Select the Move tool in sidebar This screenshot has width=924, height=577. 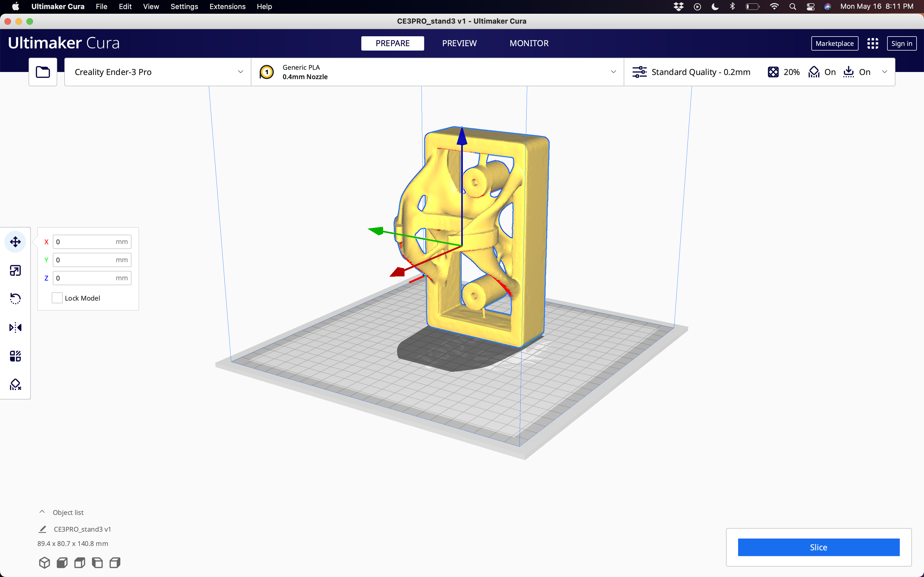(x=15, y=241)
